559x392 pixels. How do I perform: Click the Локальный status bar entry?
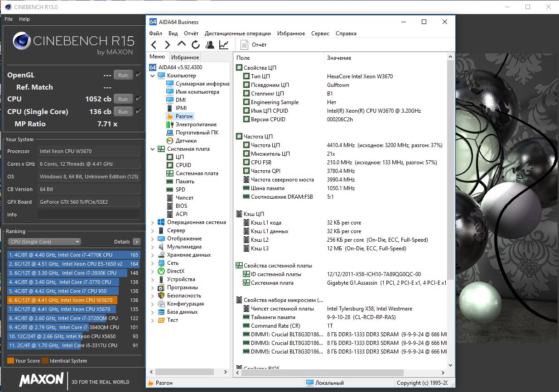(x=325, y=383)
